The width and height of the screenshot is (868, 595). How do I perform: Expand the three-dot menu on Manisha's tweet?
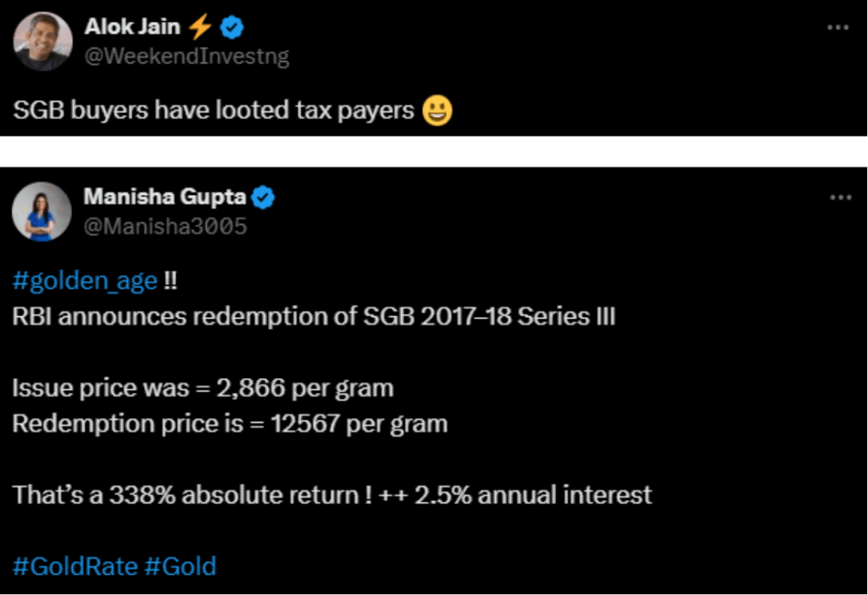pos(840,197)
